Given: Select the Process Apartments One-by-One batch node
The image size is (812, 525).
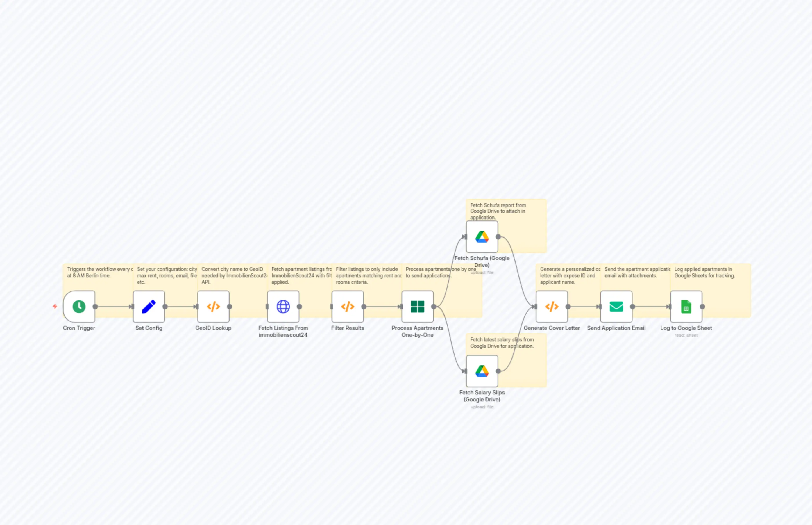Looking at the screenshot, I should tap(418, 306).
